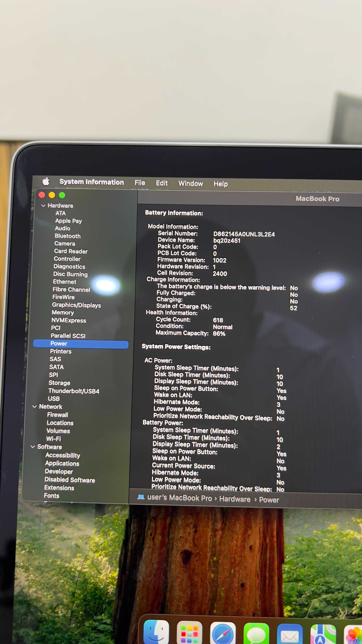Viewport: 362px width, 644px height.
Task: Select Bluetooth in the sidebar
Action: click(x=68, y=236)
